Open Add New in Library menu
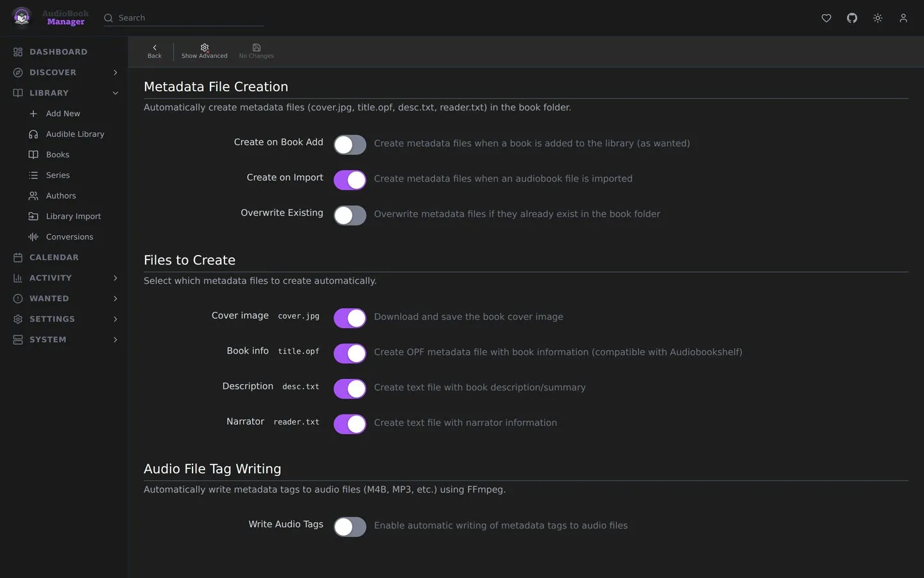The width and height of the screenshot is (924, 578). coord(63,114)
